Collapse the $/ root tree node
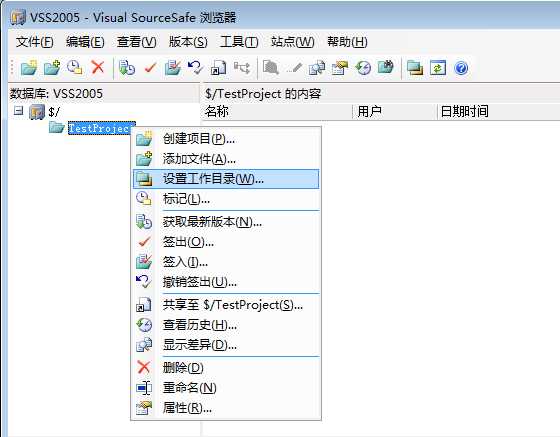Screen dimensions: 560x437 [x=18, y=111]
